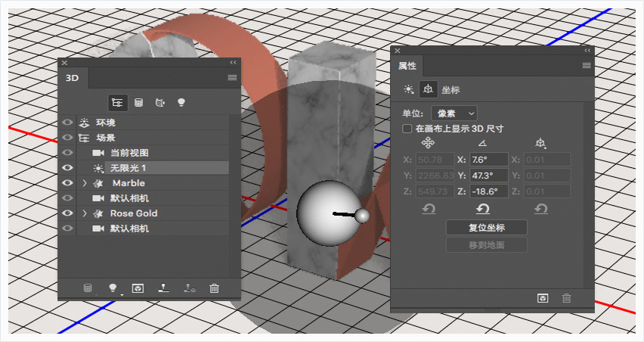This screenshot has height=342, width=644.
Task: Add new light from 3D panel bottom
Action: (113, 288)
